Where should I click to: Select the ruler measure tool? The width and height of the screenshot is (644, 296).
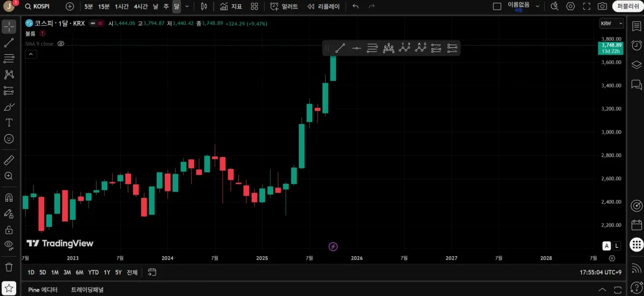[9, 160]
